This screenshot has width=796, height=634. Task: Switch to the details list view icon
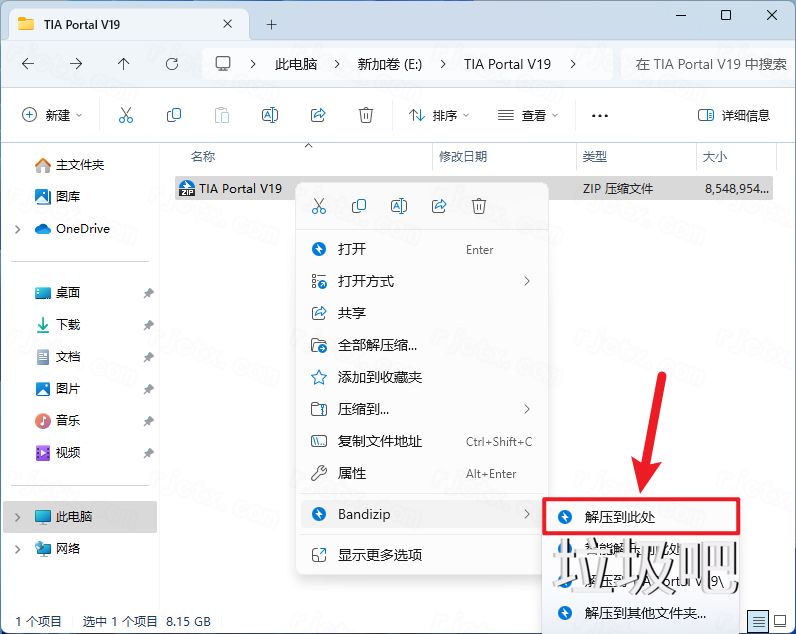click(758, 620)
